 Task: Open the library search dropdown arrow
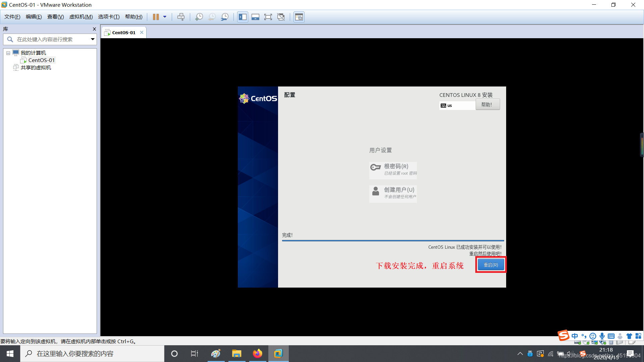click(x=93, y=40)
